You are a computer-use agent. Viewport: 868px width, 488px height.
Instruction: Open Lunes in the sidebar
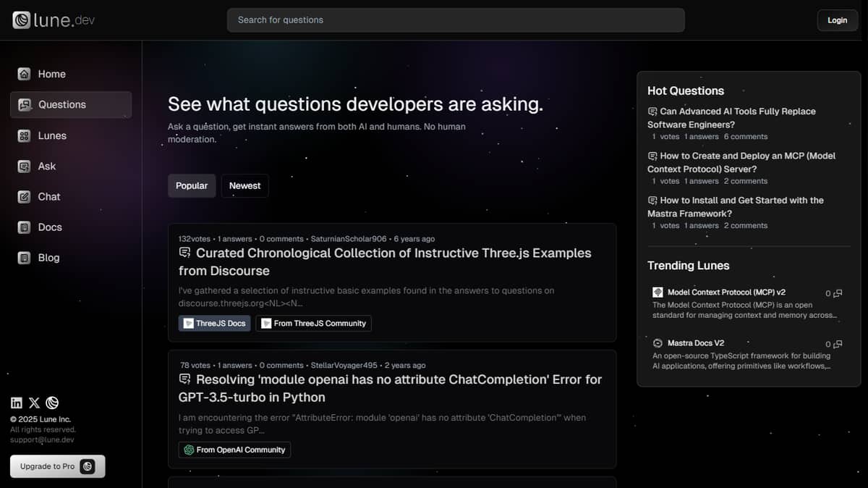click(x=71, y=135)
